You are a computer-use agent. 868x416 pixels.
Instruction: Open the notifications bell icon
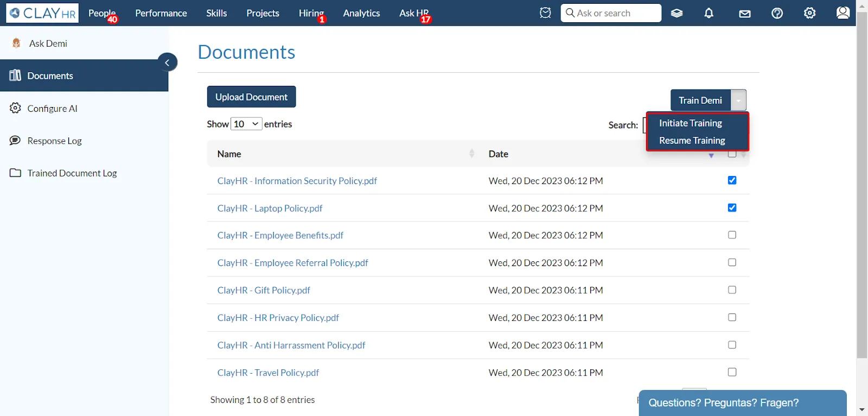pos(709,13)
